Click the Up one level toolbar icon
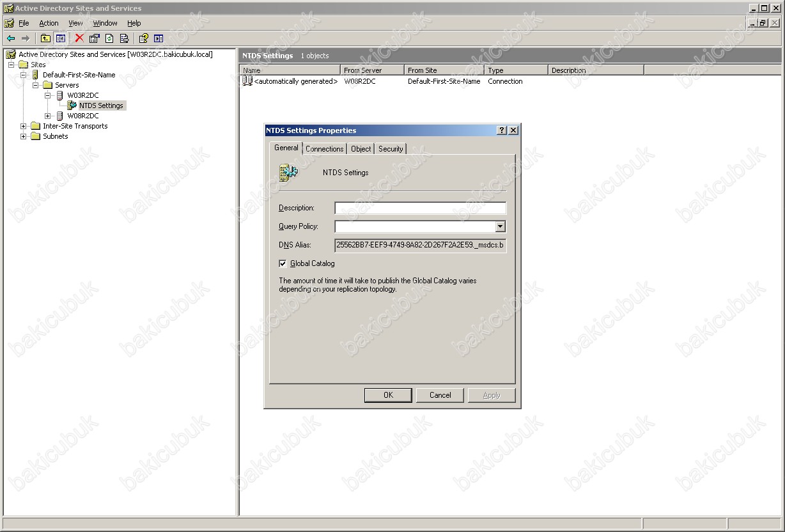The image size is (785, 532). coord(45,38)
